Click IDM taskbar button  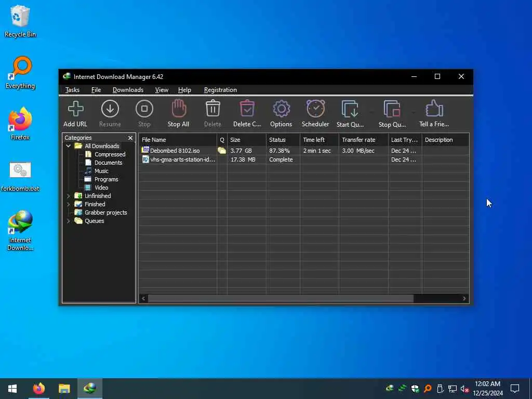(x=90, y=388)
